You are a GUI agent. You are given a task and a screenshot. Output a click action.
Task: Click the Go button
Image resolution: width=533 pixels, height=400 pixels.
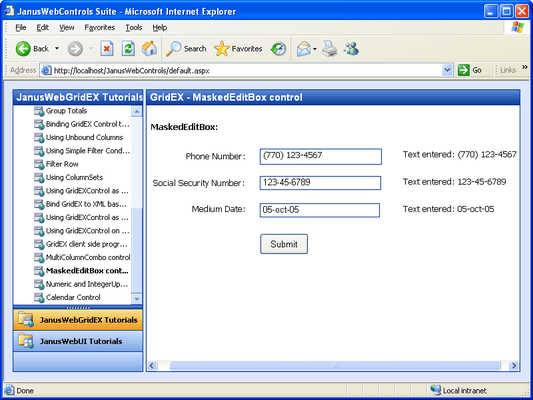tap(469, 70)
